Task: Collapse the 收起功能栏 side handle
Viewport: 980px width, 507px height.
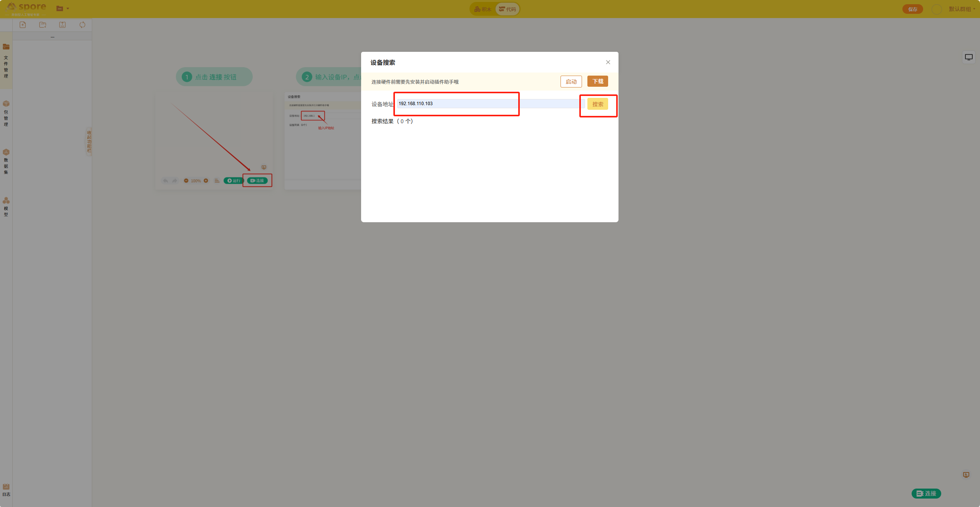Action: click(x=89, y=141)
